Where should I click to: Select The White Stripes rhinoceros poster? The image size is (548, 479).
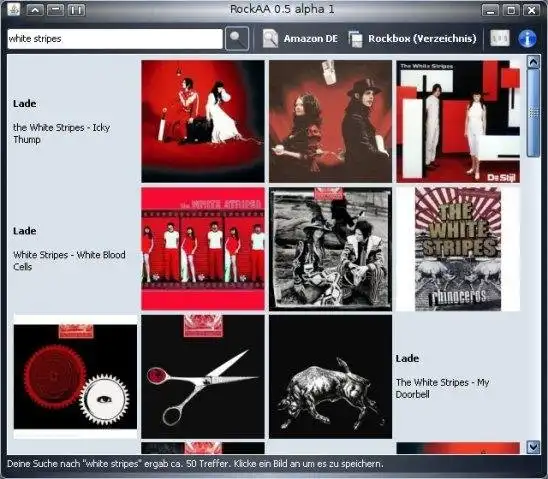458,249
